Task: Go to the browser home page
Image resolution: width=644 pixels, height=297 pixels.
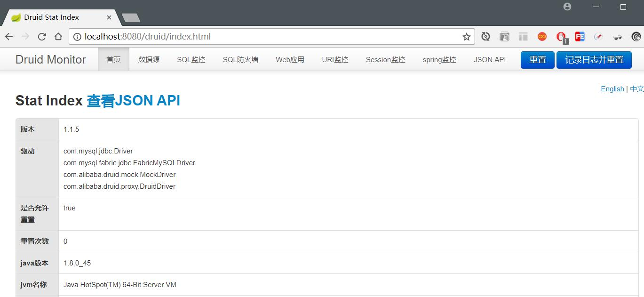Action: [58, 36]
